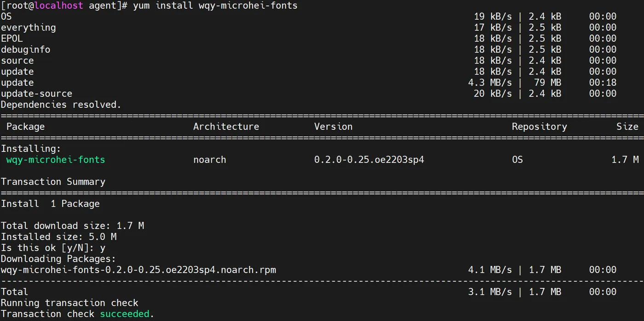Click the 'Dependencies resolved.' line
644x321 pixels.
[x=61, y=105]
